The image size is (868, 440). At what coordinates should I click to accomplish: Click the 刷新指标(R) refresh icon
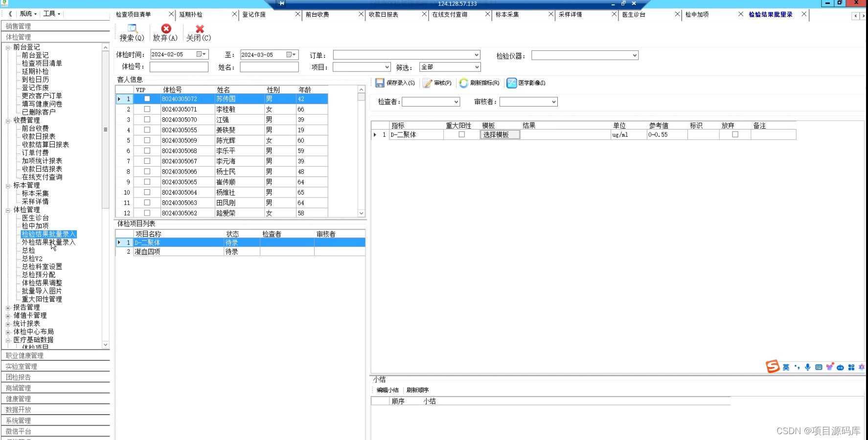click(x=463, y=83)
